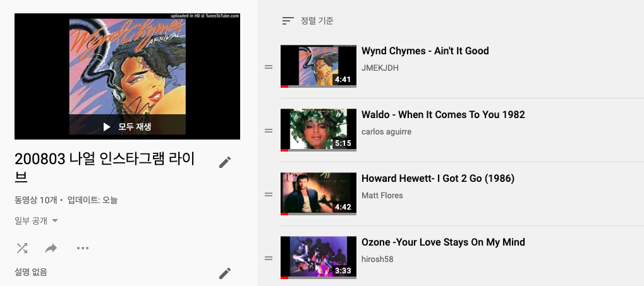Click the Wynd Chymes 4:41 thumbnail
The image size is (644, 286).
[319, 66]
